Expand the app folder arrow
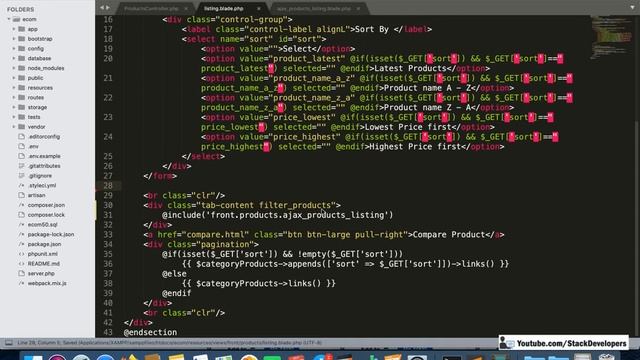This screenshot has width=640, height=360. click(x=14, y=29)
